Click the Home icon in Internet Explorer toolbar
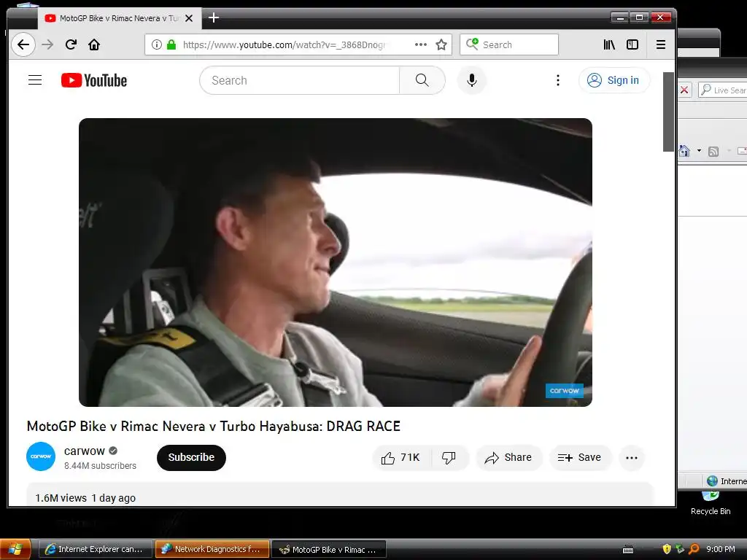The height and width of the screenshot is (560, 747). [684, 151]
